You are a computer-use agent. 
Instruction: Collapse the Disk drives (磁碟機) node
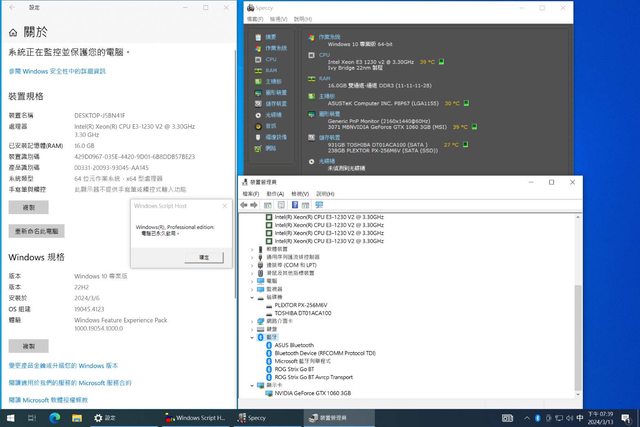click(252, 297)
